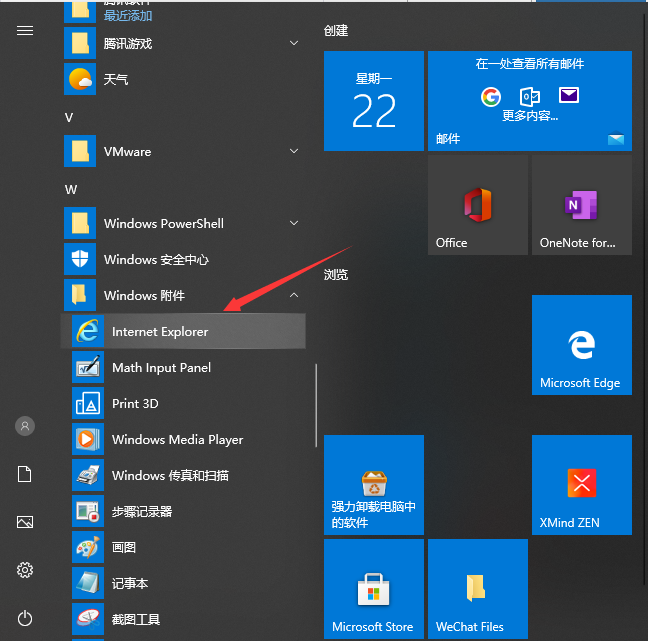Screen dimensions: 648x641
Task: Click the power button in sidebar
Action: coord(25,618)
